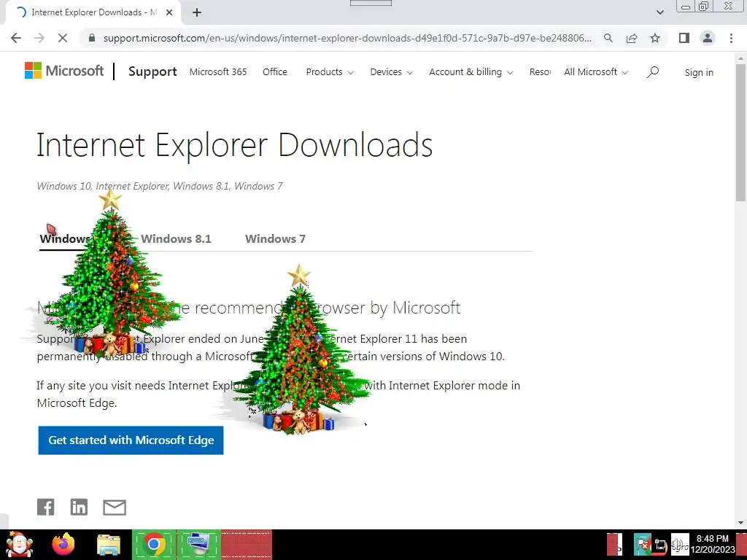Image resolution: width=747 pixels, height=560 pixels.
Task: Click the Microsoft logo
Action: coord(64,71)
